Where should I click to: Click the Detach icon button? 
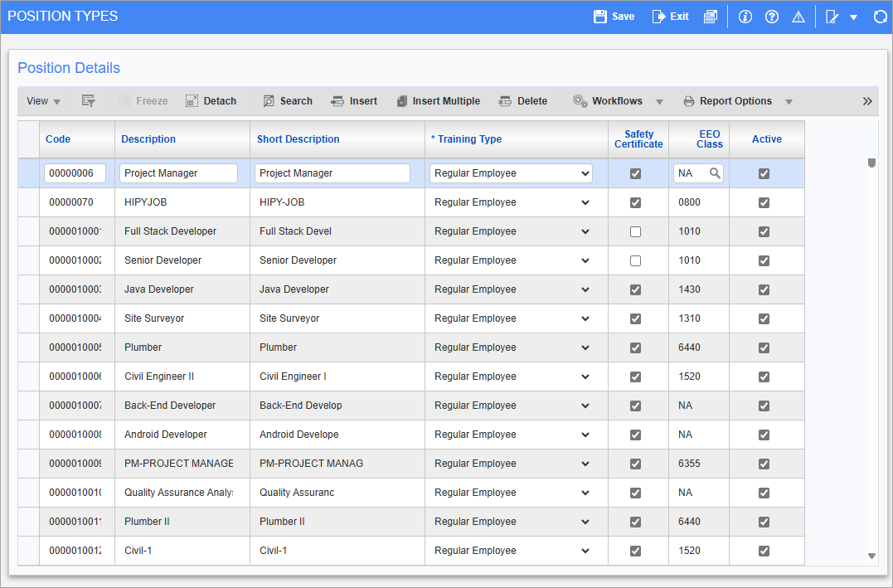pyautogui.click(x=211, y=101)
